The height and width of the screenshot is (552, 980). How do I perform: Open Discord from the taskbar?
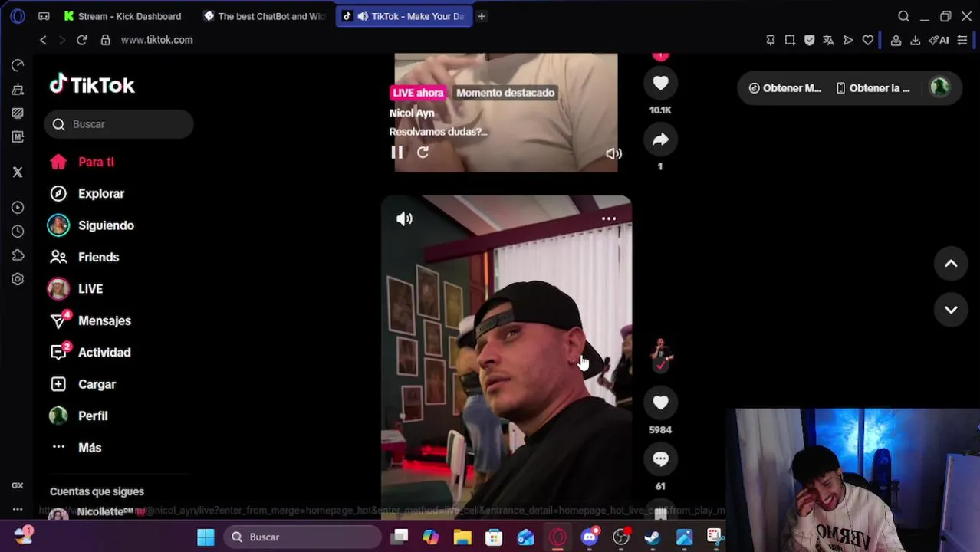(589, 537)
